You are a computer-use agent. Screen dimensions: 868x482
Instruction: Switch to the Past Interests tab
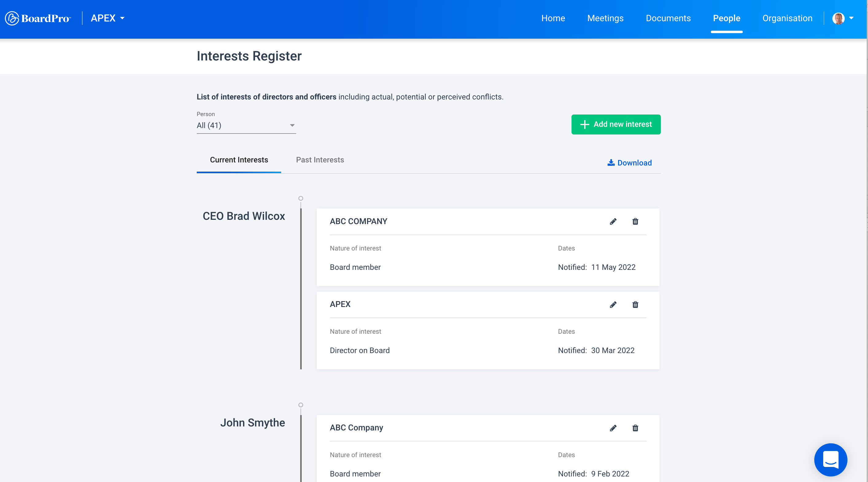click(x=320, y=159)
